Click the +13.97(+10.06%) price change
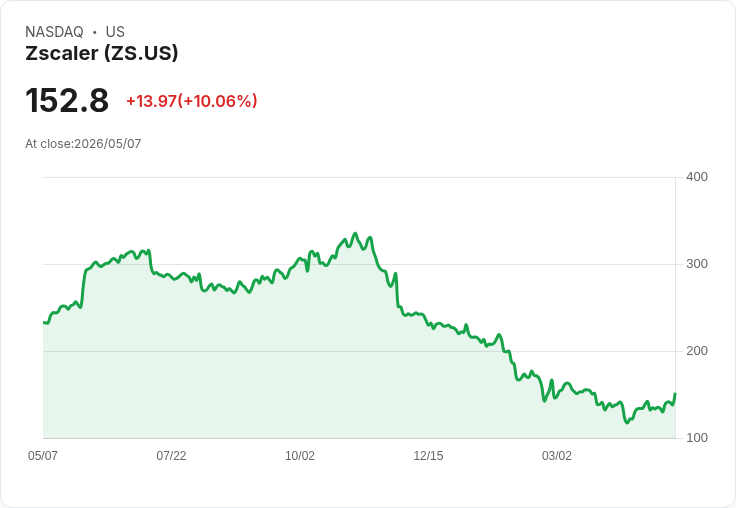 coord(192,101)
